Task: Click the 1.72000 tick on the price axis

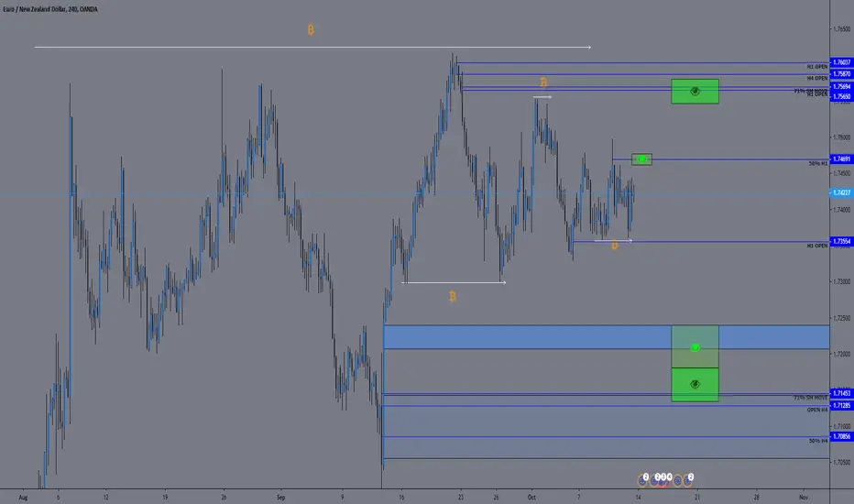Action: 841,354
